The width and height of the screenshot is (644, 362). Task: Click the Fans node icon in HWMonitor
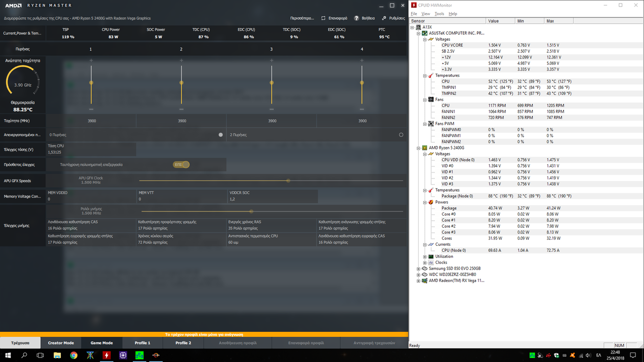(431, 100)
